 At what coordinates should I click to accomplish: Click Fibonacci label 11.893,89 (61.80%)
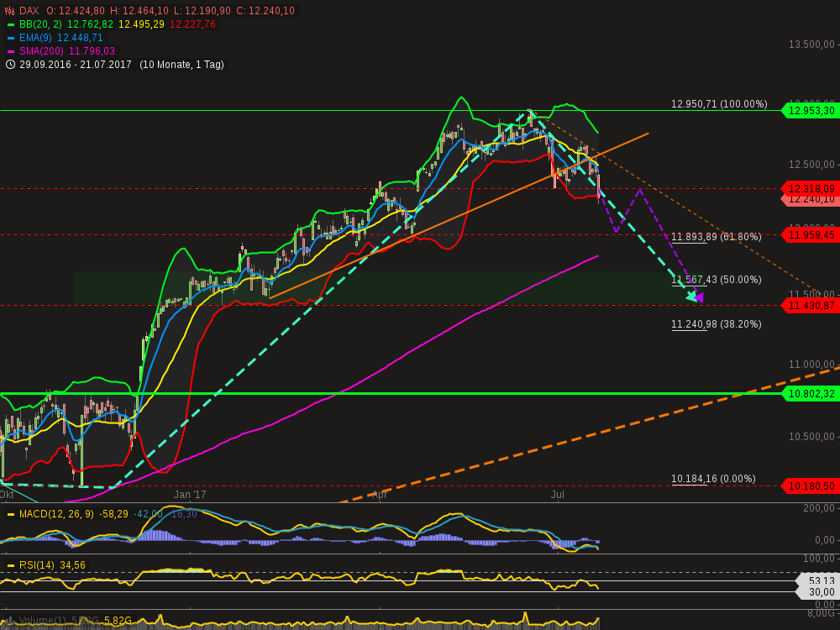click(x=717, y=237)
